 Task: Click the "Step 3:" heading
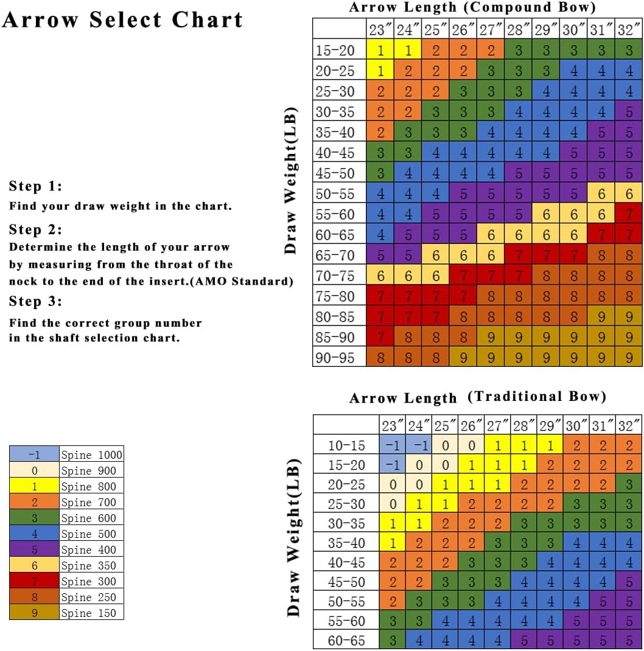[x=36, y=302]
